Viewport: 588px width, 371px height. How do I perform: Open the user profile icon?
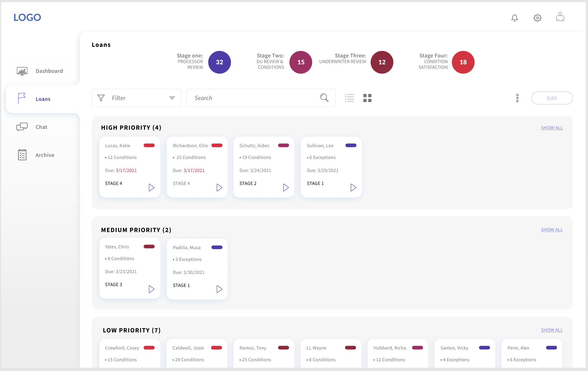pyautogui.click(x=560, y=17)
